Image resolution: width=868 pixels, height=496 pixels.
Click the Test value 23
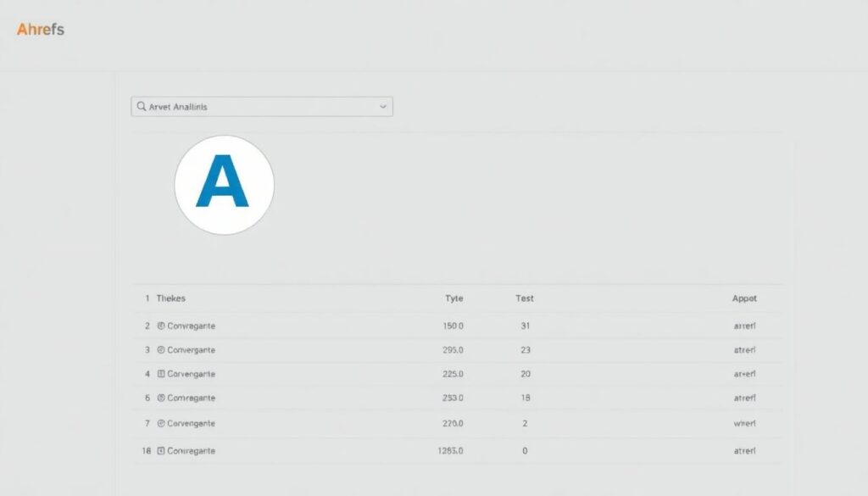pyautogui.click(x=526, y=350)
